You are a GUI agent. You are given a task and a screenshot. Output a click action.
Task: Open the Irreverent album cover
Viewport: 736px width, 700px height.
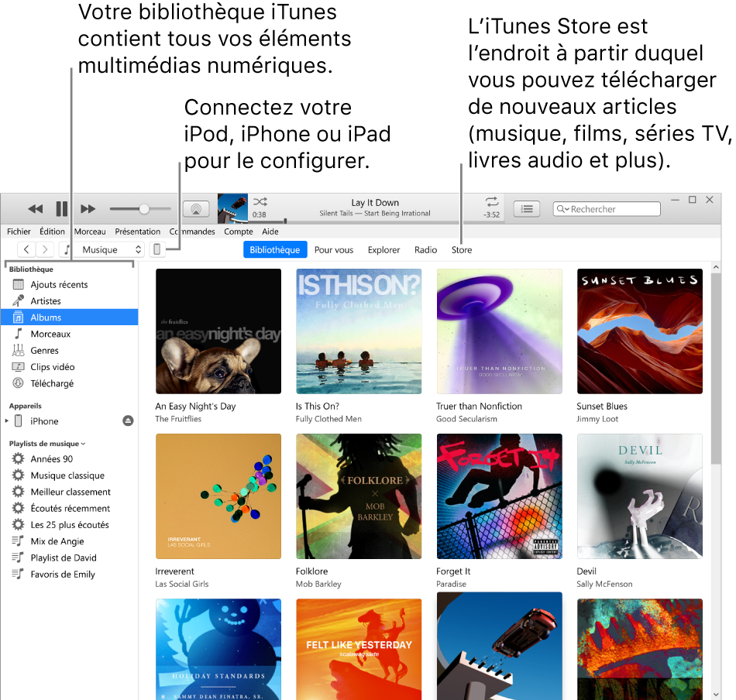click(x=218, y=496)
